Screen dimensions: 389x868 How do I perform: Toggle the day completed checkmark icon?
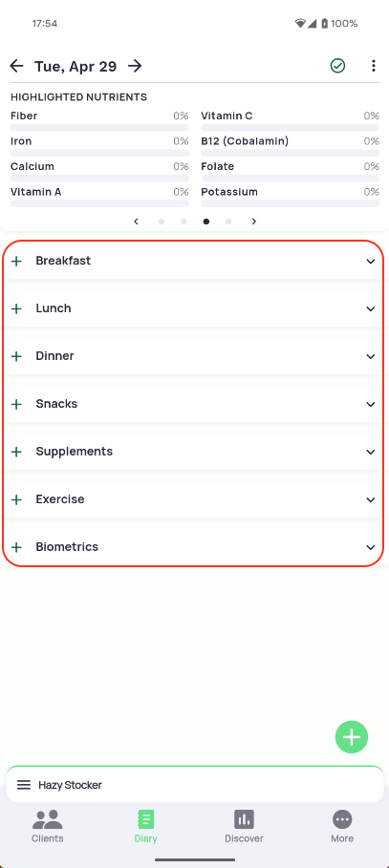(x=337, y=67)
